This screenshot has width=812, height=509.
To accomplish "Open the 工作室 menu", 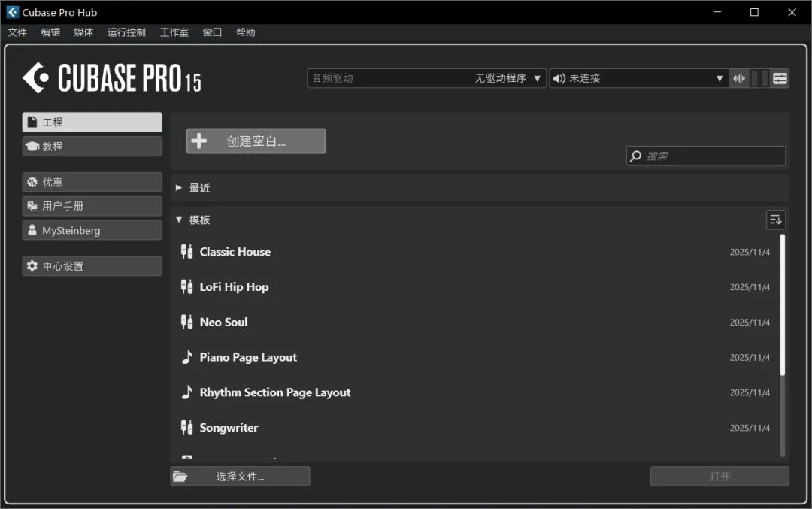I will (174, 32).
